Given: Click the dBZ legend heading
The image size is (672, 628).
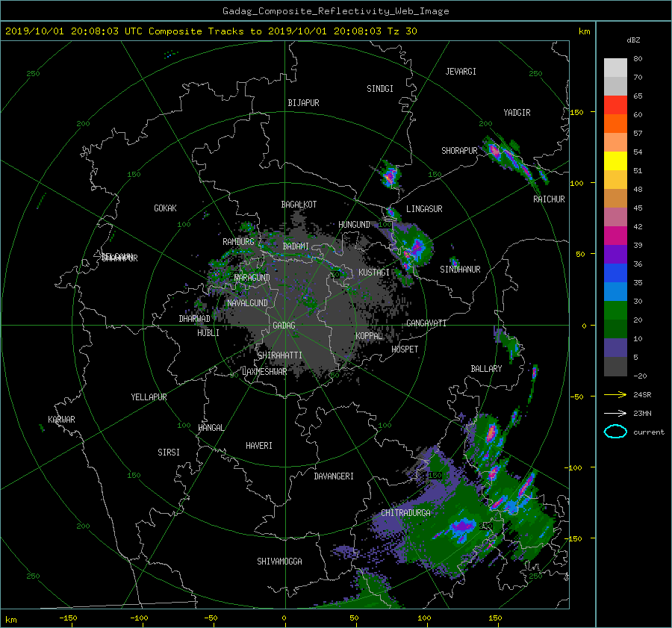Looking at the screenshot, I should (633, 40).
